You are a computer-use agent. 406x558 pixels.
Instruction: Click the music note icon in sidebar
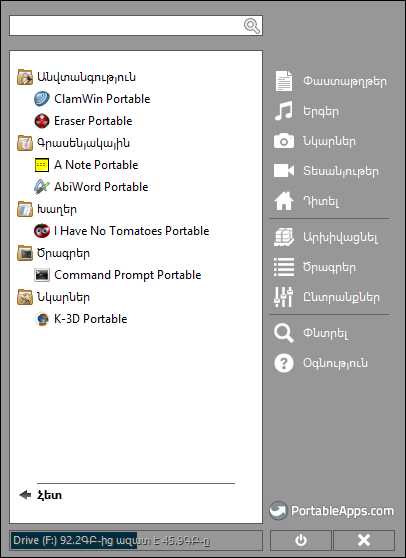pyautogui.click(x=284, y=111)
